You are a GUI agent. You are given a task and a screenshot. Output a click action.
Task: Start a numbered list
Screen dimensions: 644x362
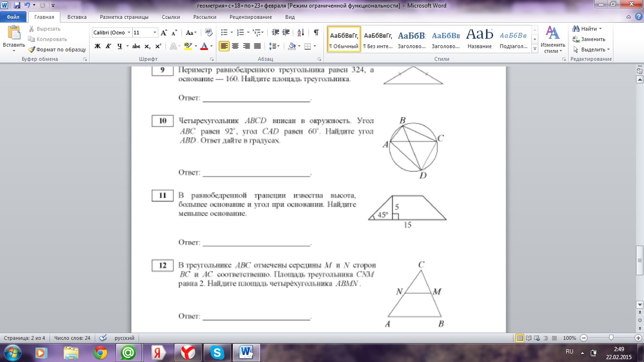(x=239, y=32)
